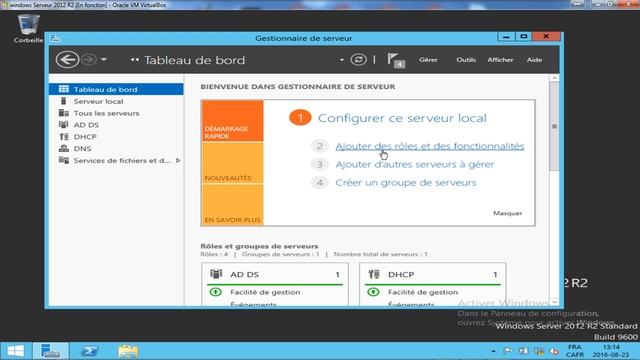
Task: Click green status icon in AD DS tile
Action: tap(215, 292)
